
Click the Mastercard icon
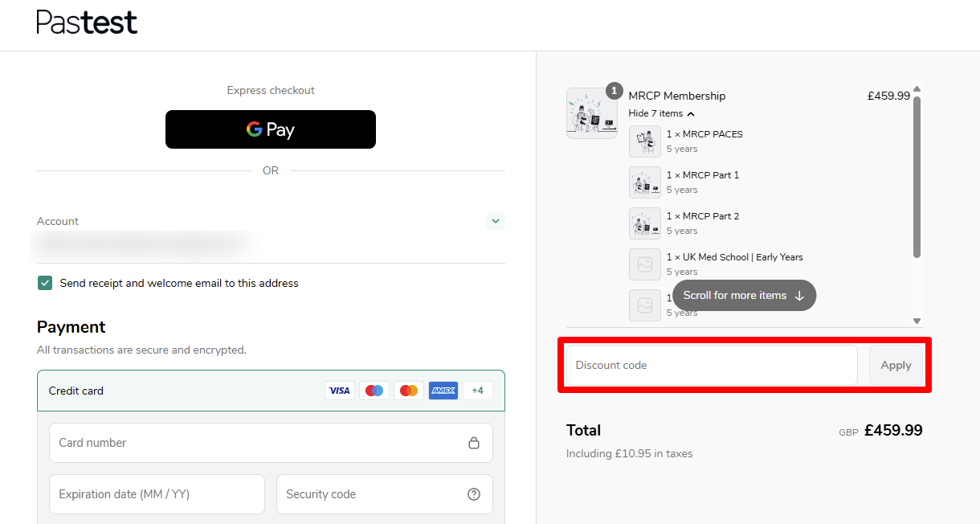(x=409, y=391)
